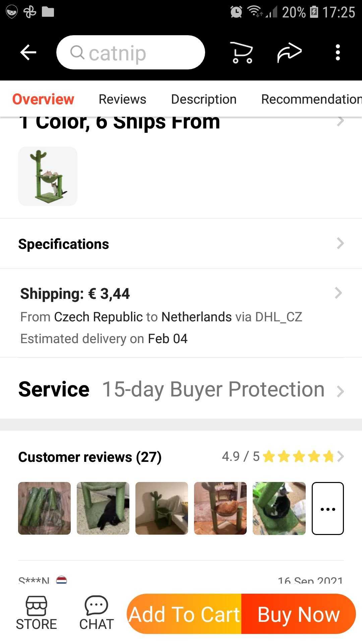
Task: Select the green cactus cat tree color
Action: pyautogui.click(x=48, y=176)
